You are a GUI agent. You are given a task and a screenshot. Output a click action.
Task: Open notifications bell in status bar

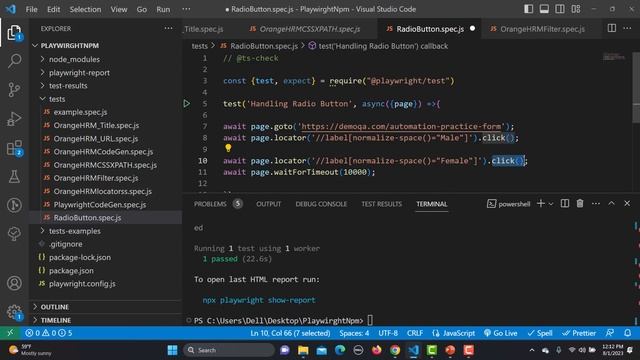coord(628,333)
